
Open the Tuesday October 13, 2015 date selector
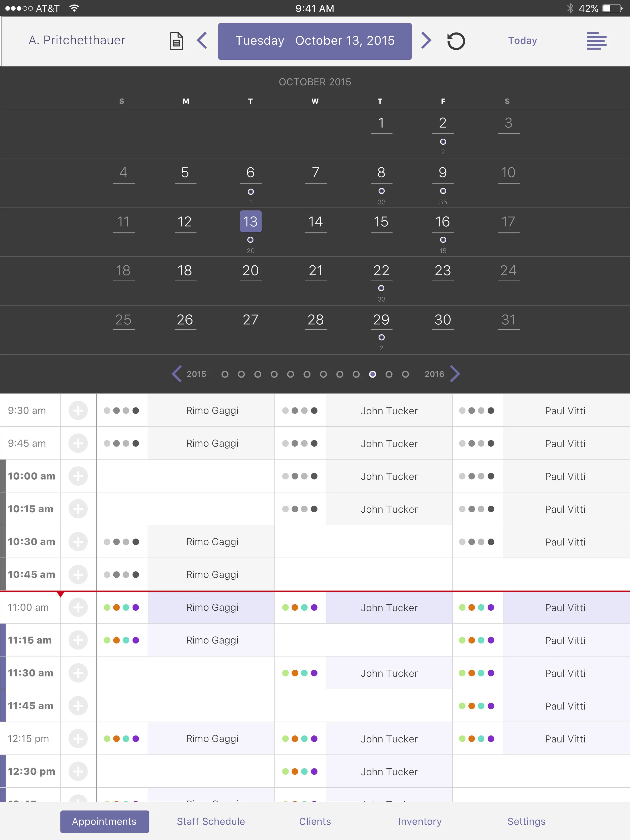[x=315, y=41]
